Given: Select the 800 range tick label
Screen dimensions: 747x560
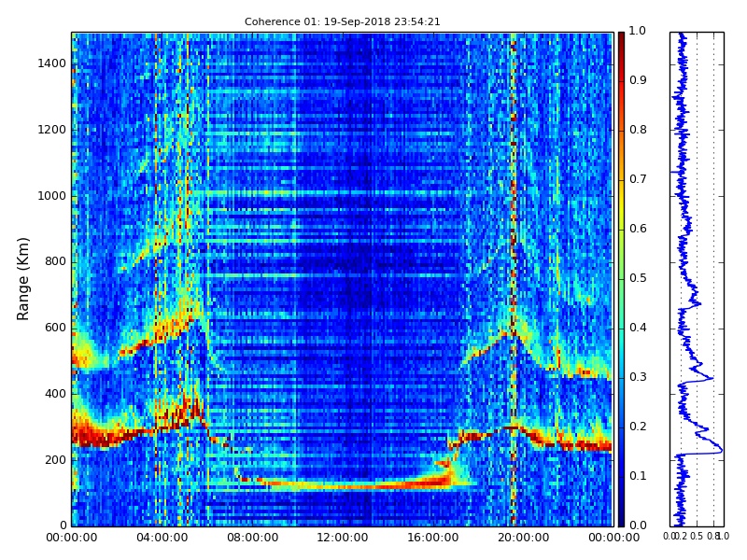Looking at the screenshot, I should tap(55, 261).
